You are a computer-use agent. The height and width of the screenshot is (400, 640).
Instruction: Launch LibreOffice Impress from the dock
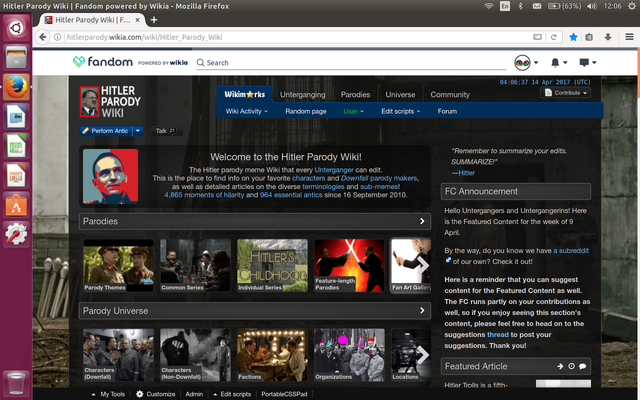(x=16, y=176)
